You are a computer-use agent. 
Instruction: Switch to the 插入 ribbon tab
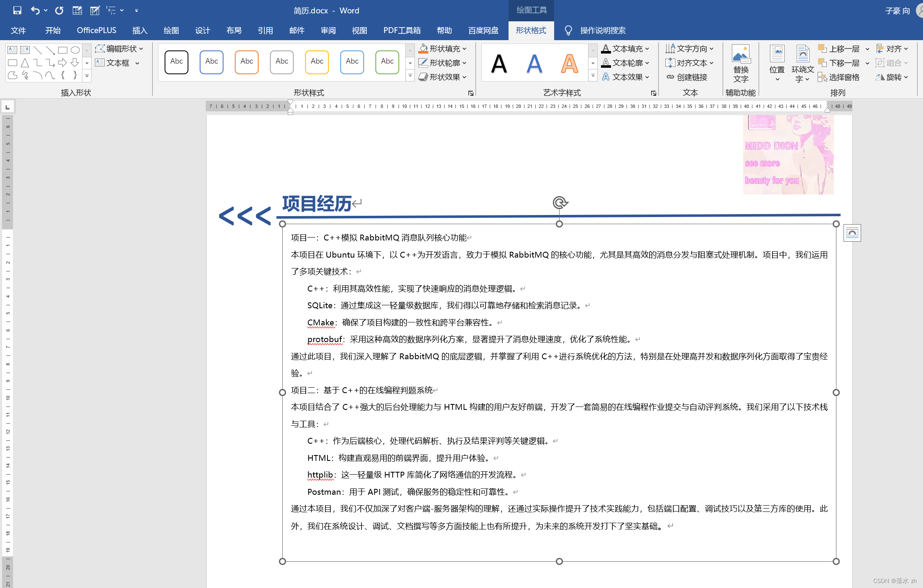pos(140,31)
